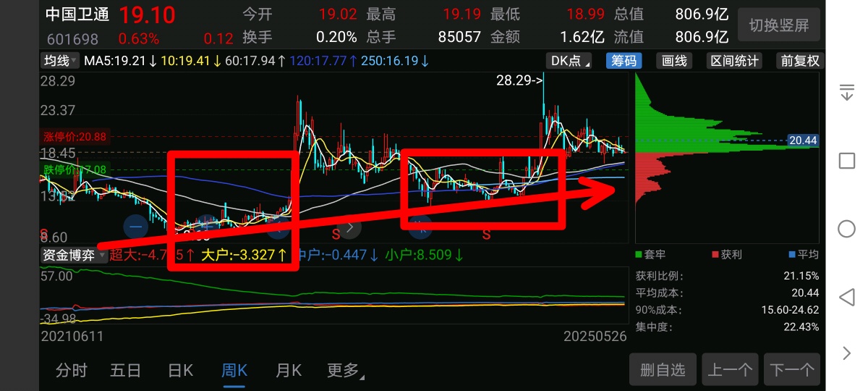Click the right chevron circle on chart
Image resolution: width=868 pixels, height=391 pixels.
coord(350,227)
